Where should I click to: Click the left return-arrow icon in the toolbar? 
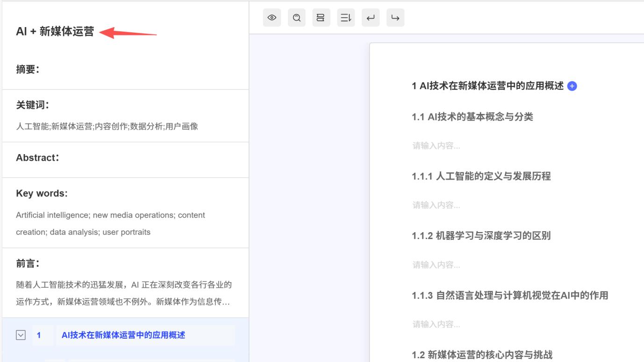(x=370, y=18)
